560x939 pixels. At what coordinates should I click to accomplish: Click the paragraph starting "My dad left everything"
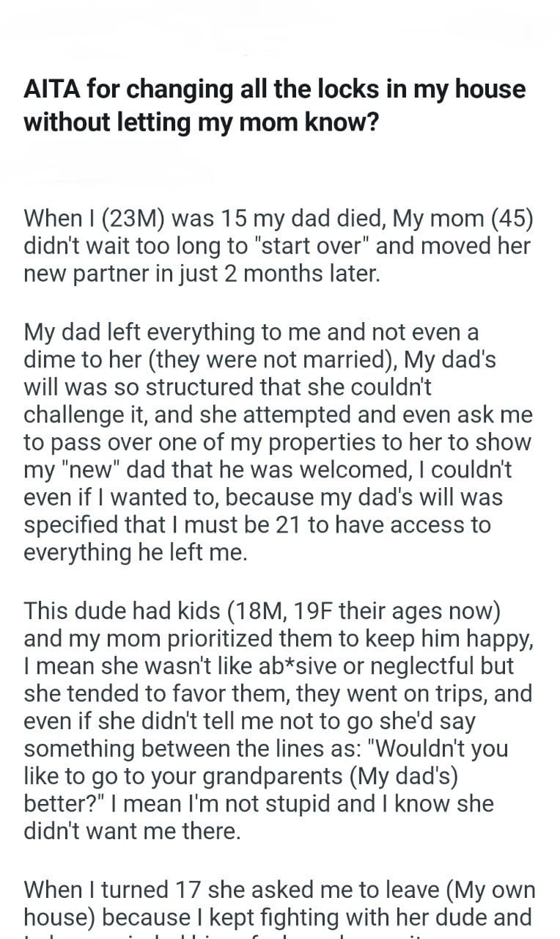coord(279,443)
